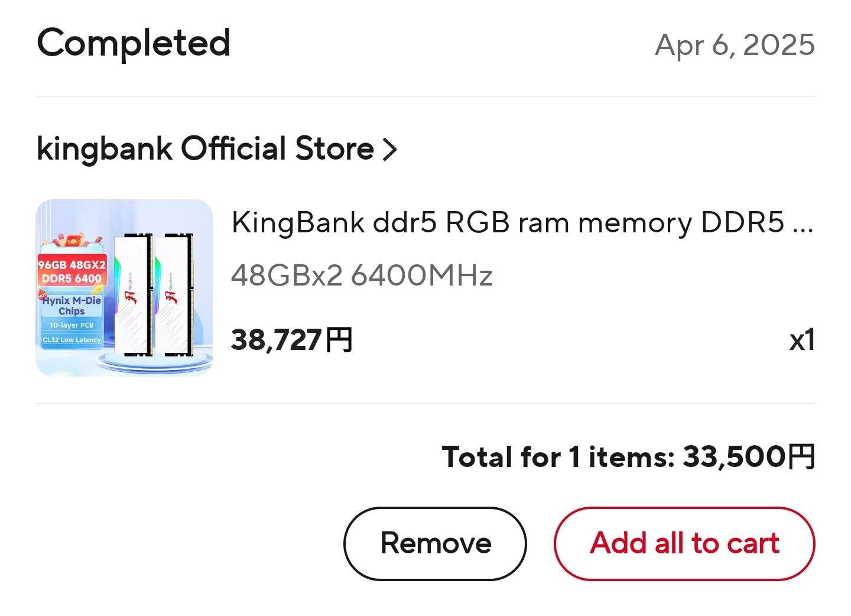Viewport: 851px width, 616px height.
Task: Open the KingBank ddr5 RGB ram product title
Action: coord(522,223)
